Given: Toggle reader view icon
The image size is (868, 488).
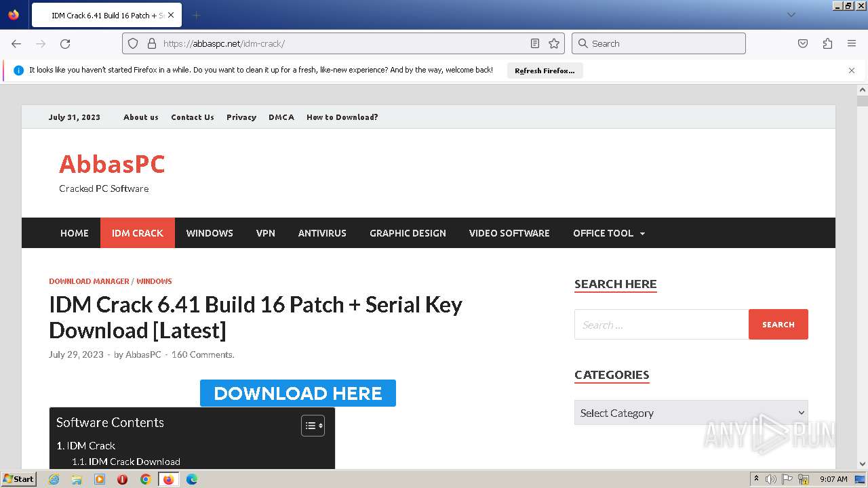Looking at the screenshot, I should pos(535,43).
